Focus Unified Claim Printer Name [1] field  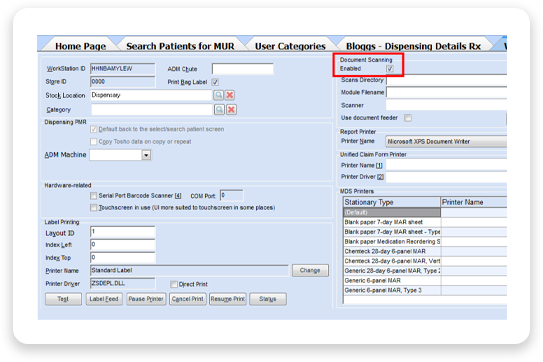tap(446, 165)
